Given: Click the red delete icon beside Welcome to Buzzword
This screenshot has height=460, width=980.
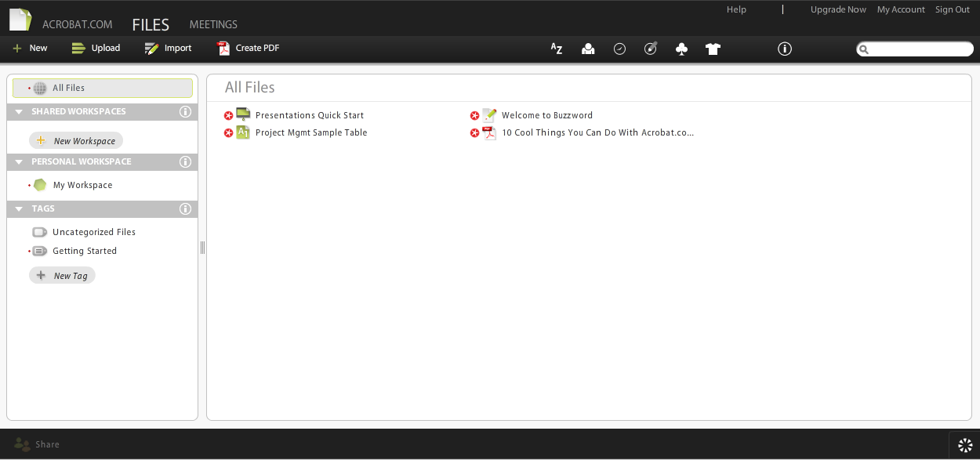Looking at the screenshot, I should tap(475, 115).
